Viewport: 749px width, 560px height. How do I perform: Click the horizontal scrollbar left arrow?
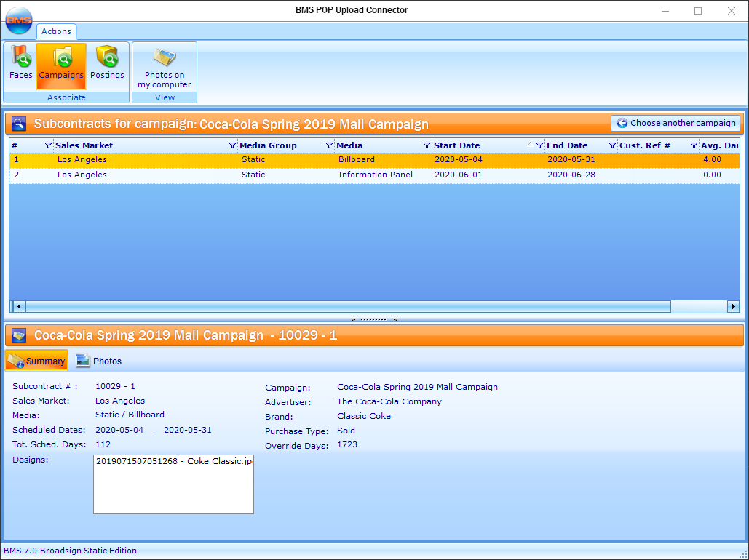pos(19,306)
